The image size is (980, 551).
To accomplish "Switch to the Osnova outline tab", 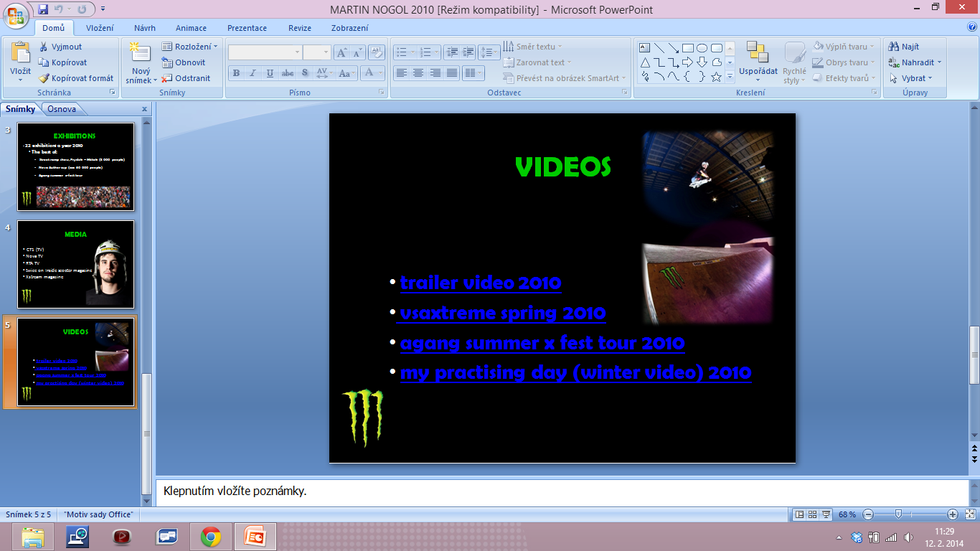I will tap(62, 109).
